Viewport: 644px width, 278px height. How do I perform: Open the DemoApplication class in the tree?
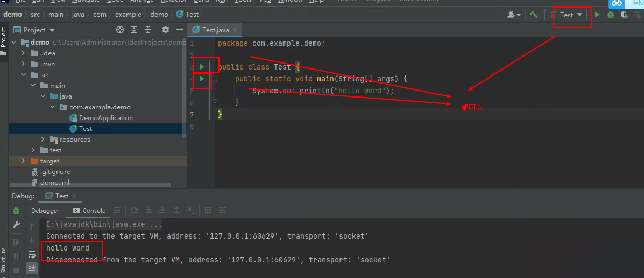click(x=105, y=118)
